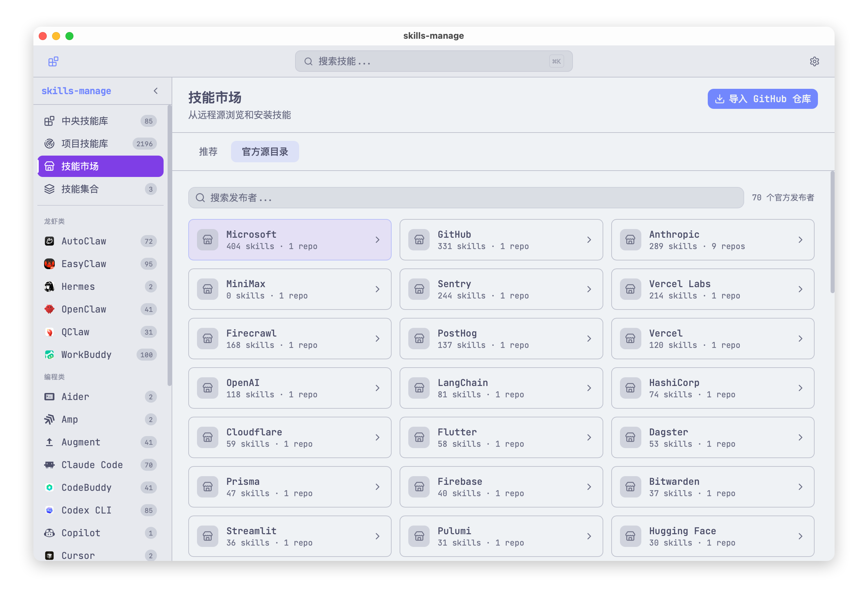This screenshot has width=868, height=601.
Task: Click the OpenClaw red icon
Action: pos(49,309)
